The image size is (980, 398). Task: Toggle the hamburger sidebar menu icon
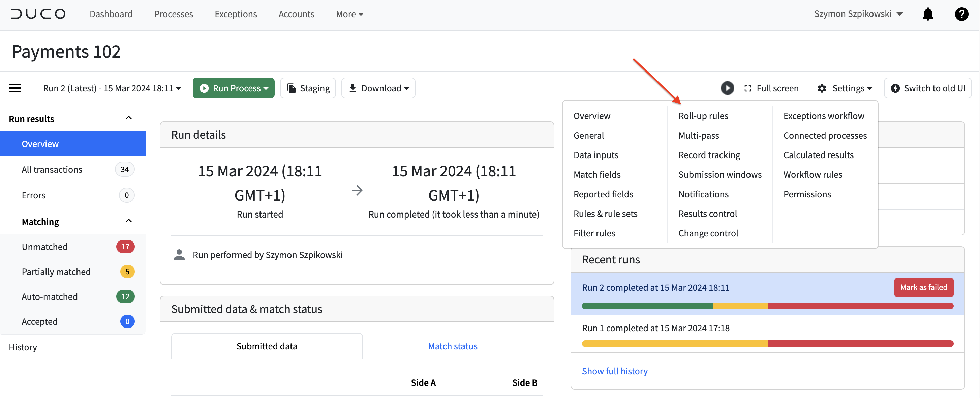[15, 88]
